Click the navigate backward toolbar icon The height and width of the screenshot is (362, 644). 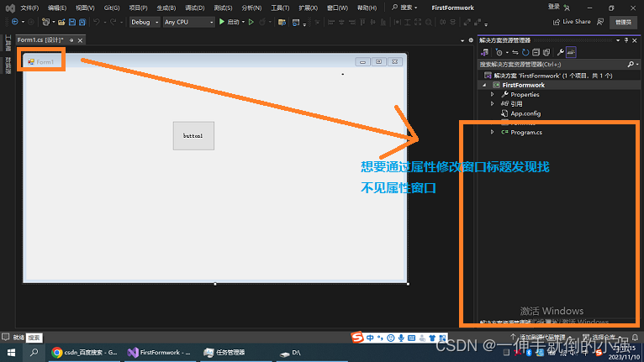(15, 22)
